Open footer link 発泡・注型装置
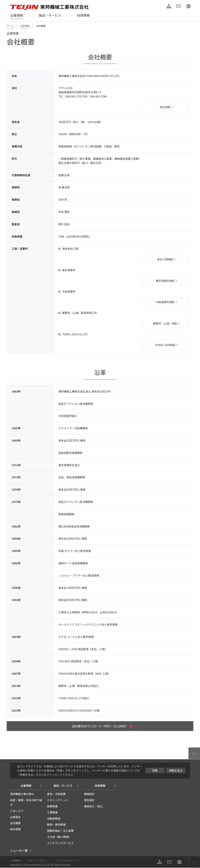This screenshot has height=868, width=200. (x=56, y=794)
